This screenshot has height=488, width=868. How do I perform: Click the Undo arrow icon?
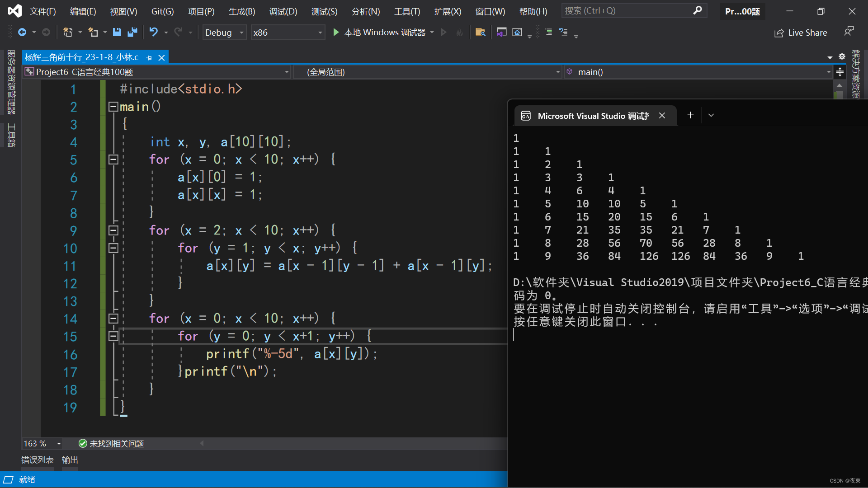(x=154, y=32)
